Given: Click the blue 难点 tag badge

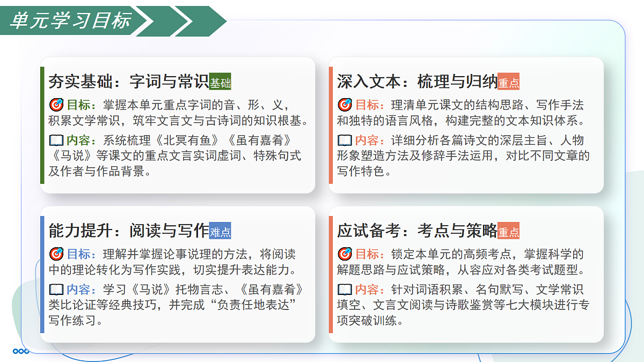Looking at the screenshot, I should coord(220,230).
